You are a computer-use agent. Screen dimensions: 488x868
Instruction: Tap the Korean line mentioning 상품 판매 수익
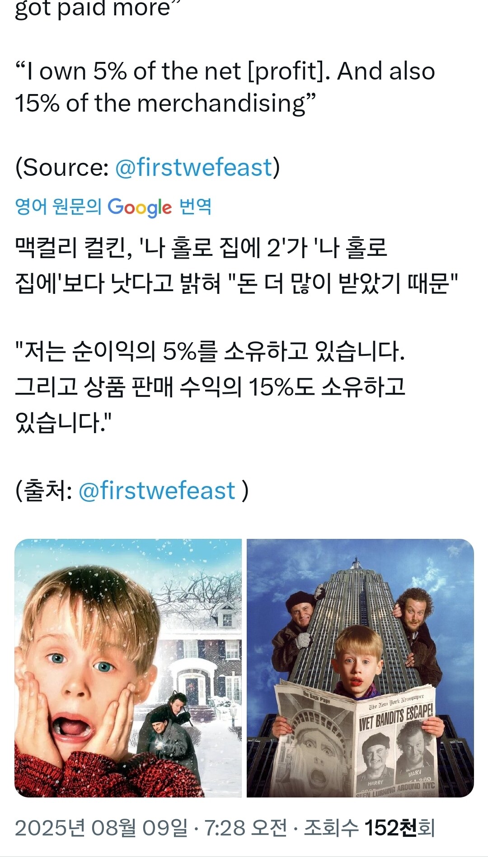[210, 387]
